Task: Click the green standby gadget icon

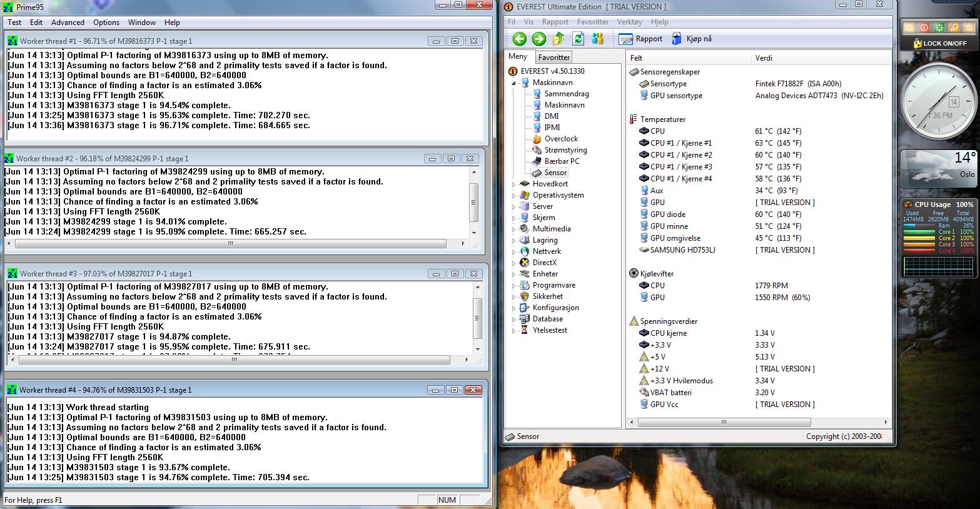Action: (939, 28)
